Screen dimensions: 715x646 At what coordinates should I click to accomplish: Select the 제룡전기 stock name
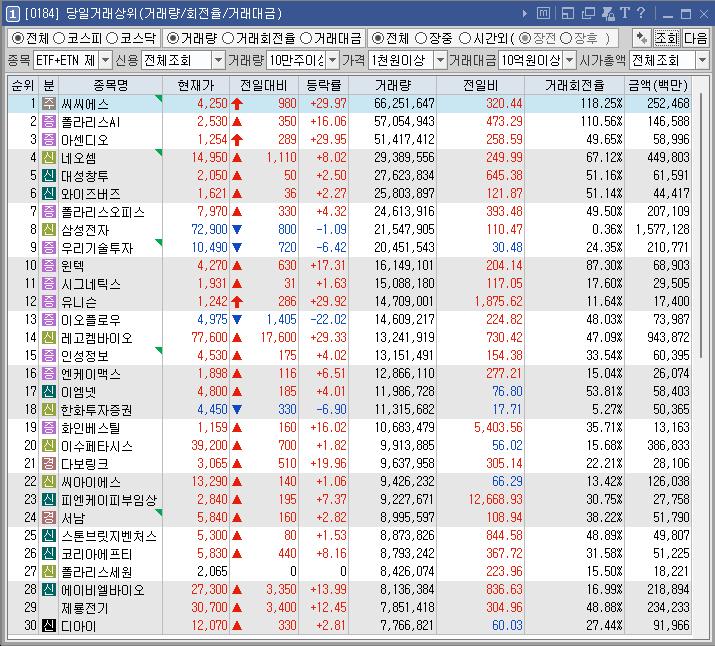(85, 608)
